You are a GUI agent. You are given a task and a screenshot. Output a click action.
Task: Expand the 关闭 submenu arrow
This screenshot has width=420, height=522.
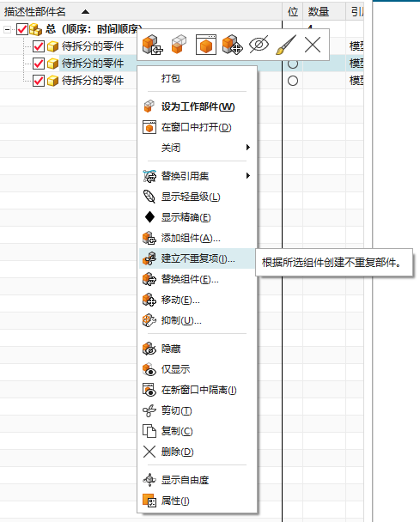[x=248, y=148]
